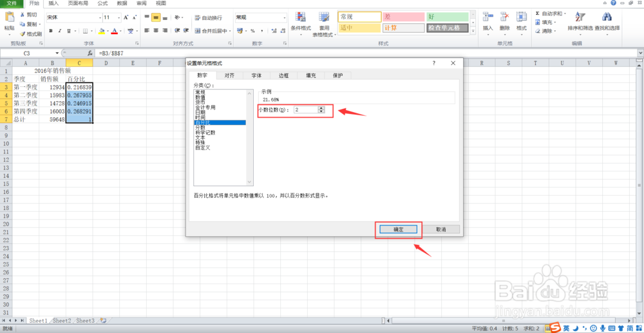Click the Cut (剪切) scissors icon

point(23,14)
